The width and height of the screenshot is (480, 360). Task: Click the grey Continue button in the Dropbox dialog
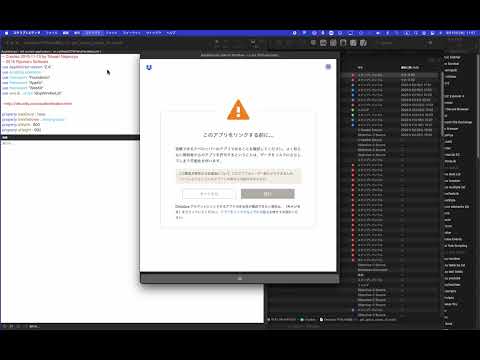(x=268, y=194)
